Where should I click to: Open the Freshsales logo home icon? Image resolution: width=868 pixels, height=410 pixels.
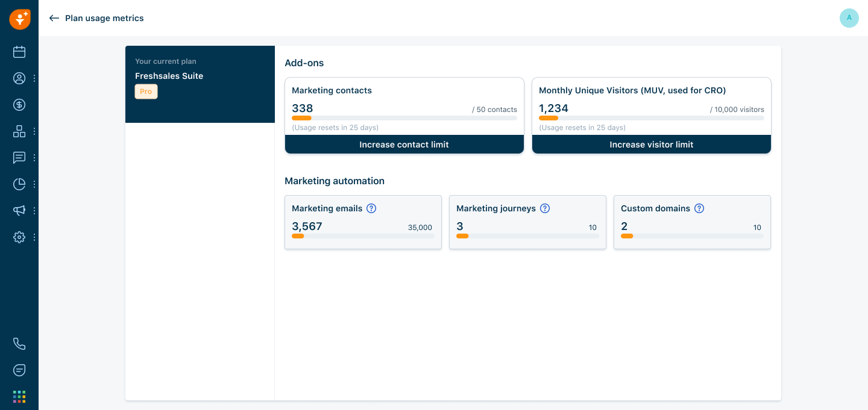19,19
